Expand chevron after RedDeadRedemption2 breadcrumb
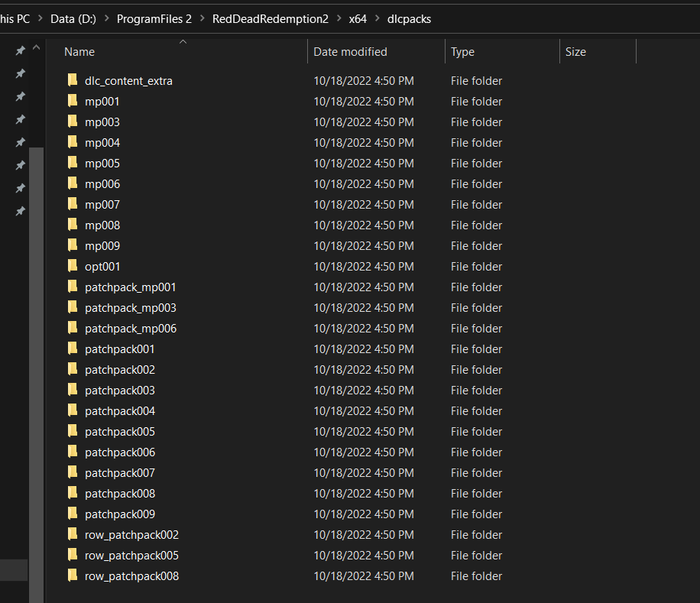Image resolution: width=700 pixels, height=603 pixels. [339, 18]
